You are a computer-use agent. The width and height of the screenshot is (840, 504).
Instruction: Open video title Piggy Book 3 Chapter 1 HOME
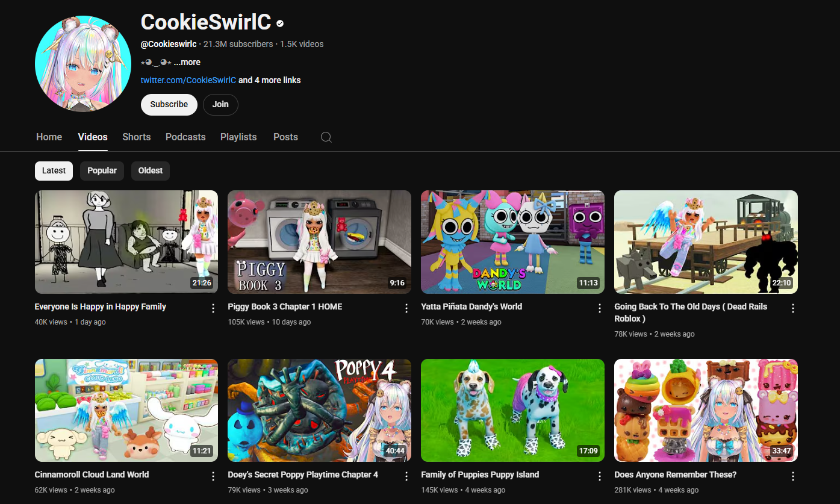click(285, 306)
